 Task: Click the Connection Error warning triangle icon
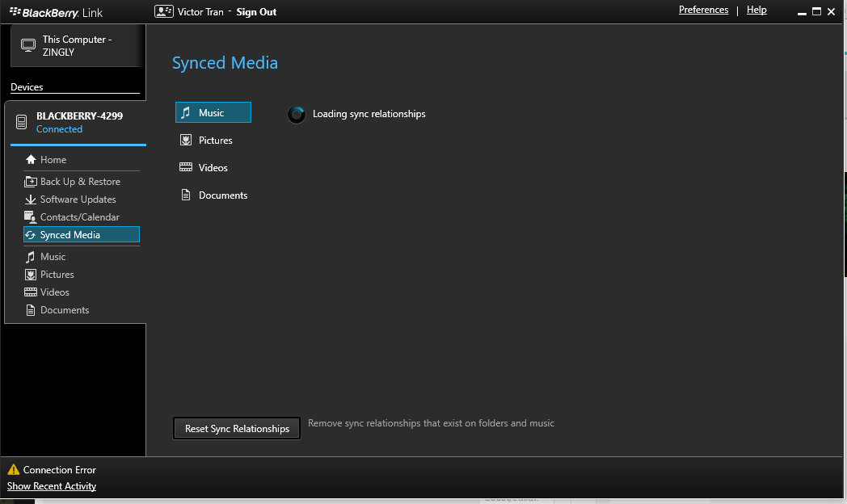point(14,469)
